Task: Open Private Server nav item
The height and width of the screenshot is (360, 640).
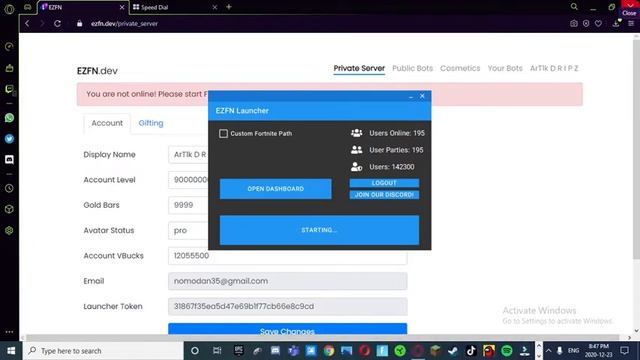Action: point(359,69)
